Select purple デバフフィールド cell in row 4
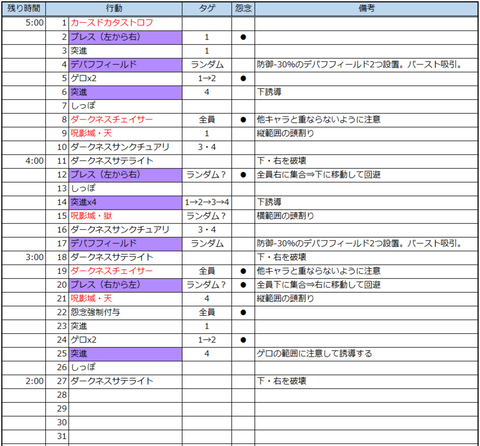The image size is (480, 446). tap(125, 65)
